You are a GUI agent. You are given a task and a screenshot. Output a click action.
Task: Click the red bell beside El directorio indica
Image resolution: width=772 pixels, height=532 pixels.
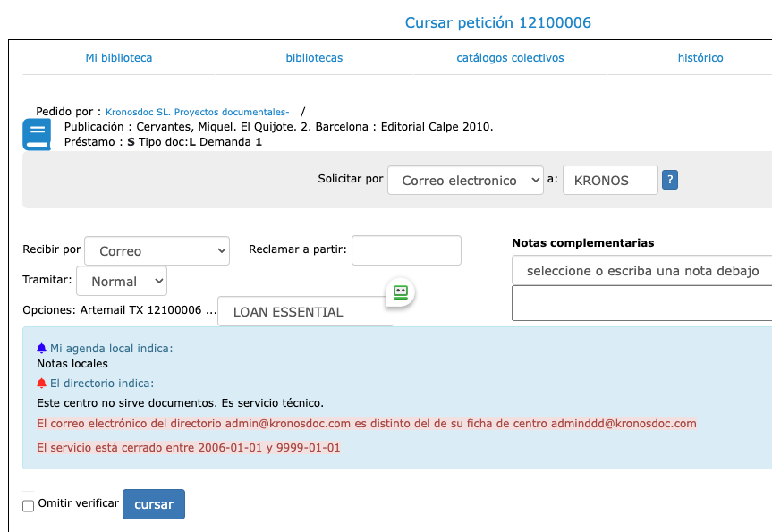pyautogui.click(x=41, y=383)
